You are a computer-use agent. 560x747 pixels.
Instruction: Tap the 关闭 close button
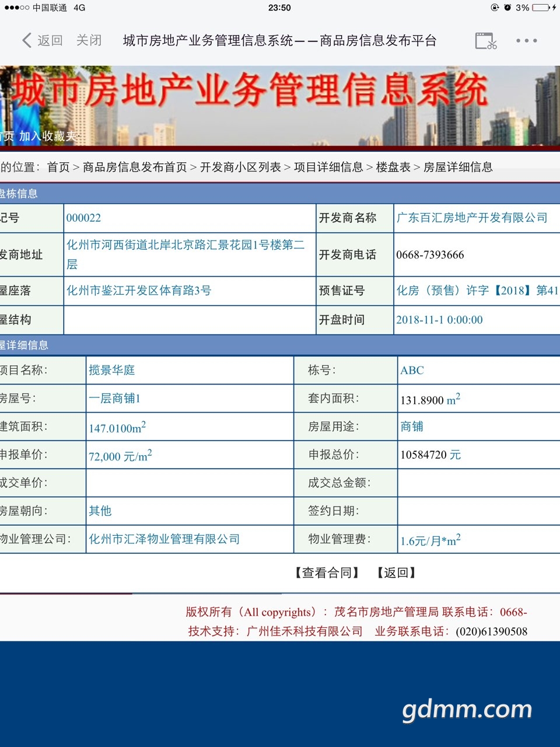89,40
